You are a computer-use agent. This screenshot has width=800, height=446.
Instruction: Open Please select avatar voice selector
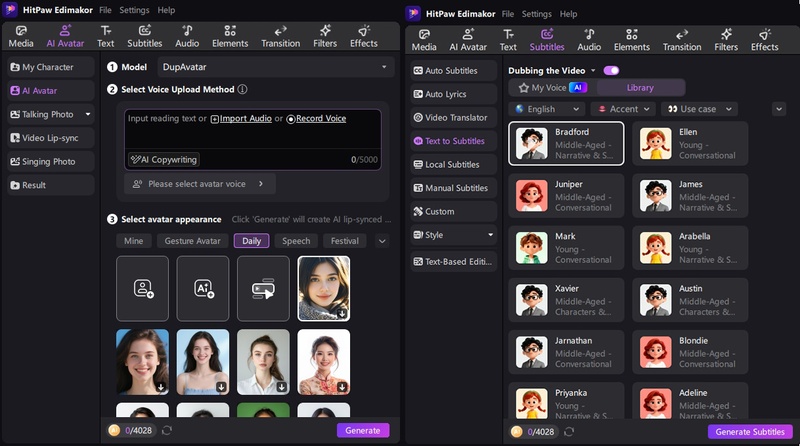[x=199, y=184]
